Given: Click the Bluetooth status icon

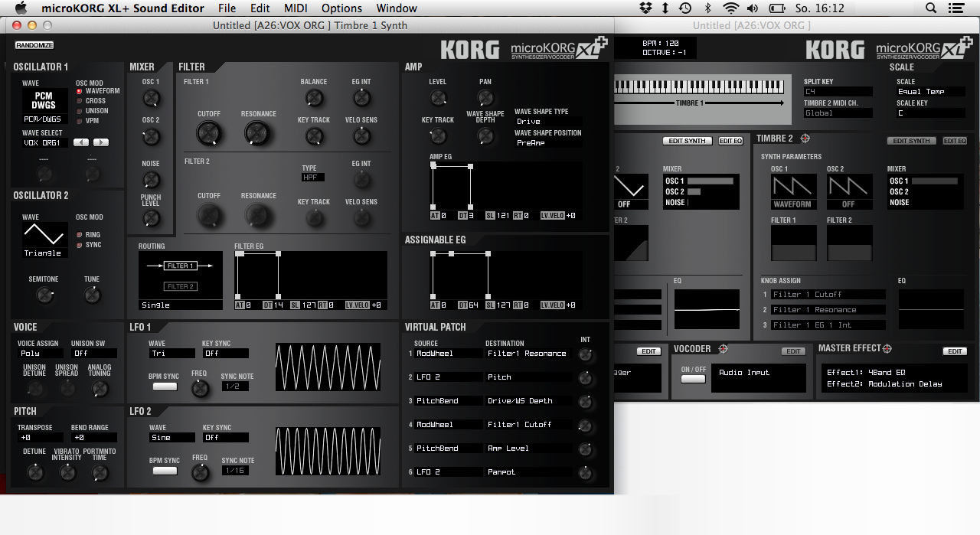Looking at the screenshot, I should [x=707, y=8].
